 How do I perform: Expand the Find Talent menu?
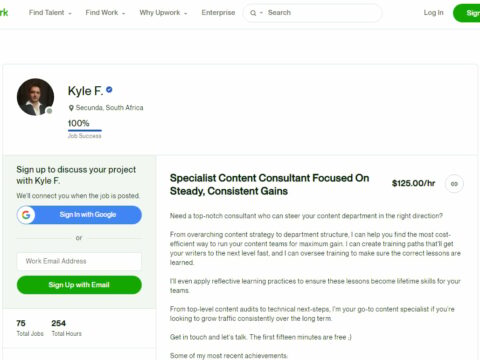click(50, 13)
